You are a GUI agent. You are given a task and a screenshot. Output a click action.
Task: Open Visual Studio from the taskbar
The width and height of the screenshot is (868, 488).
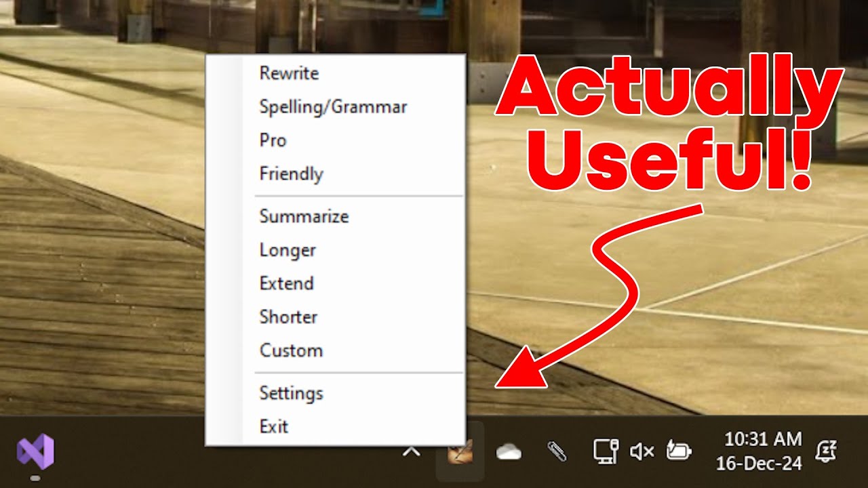click(35, 451)
